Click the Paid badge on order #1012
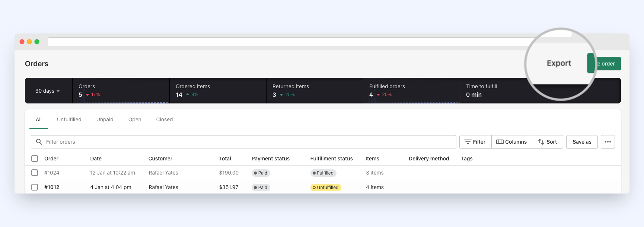Screen dimensions: 644x227 click(x=261, y=188)
